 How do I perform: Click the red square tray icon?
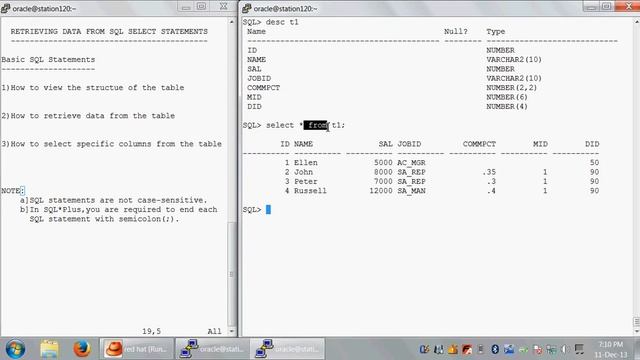tap(467, 349)
